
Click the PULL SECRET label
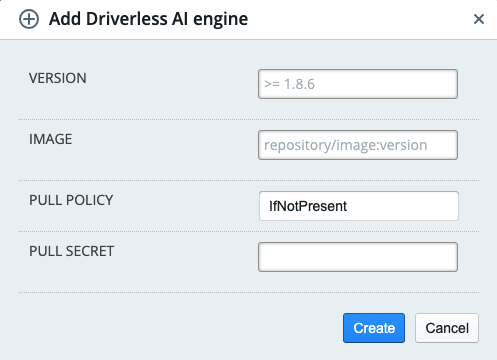pos(71,251)
